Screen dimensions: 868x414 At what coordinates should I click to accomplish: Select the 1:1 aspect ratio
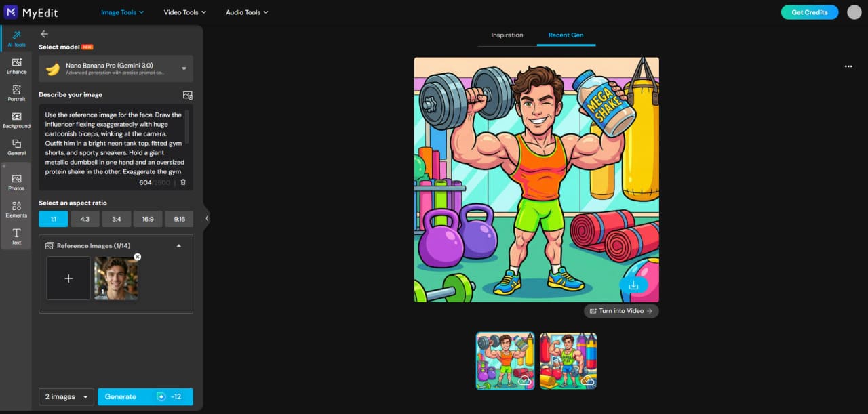tap(53, 219)
